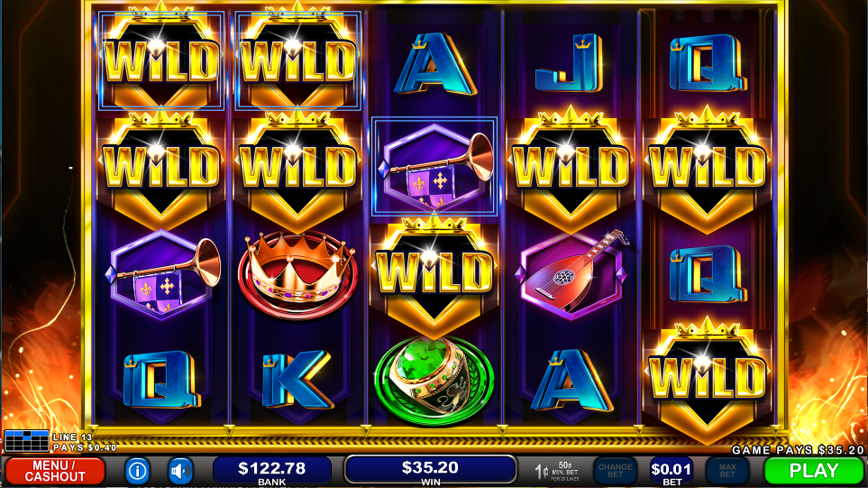Click the $0.01 bet amount display
Viewport: 868px width, 488px height.
click(x=671, y=471)
